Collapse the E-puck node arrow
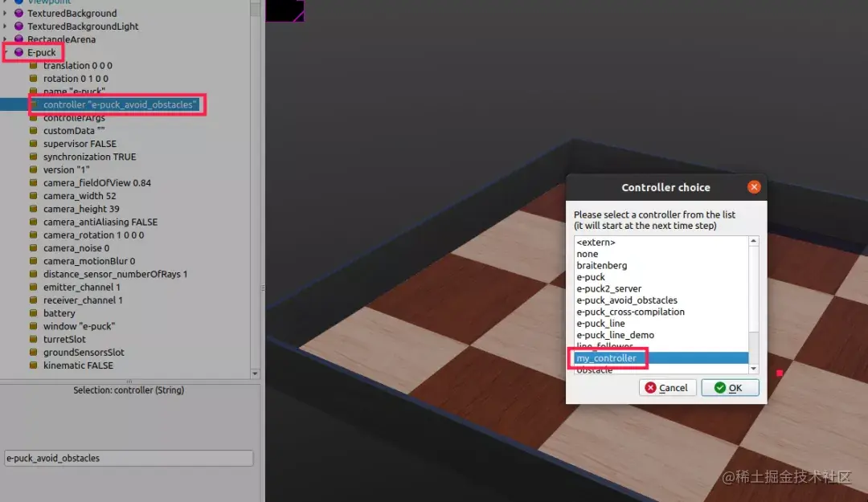The height and width of the screenshot is (502, 868). pos(6,52)
